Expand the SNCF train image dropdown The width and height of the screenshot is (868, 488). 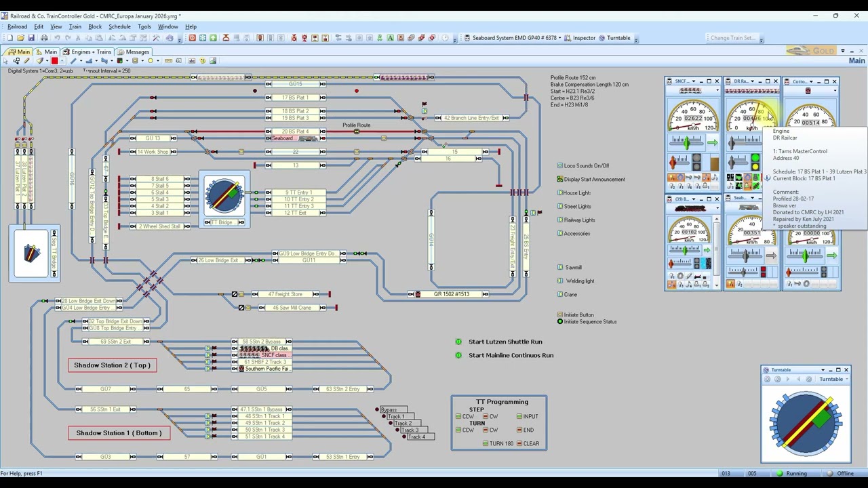[x=716, y=91]
